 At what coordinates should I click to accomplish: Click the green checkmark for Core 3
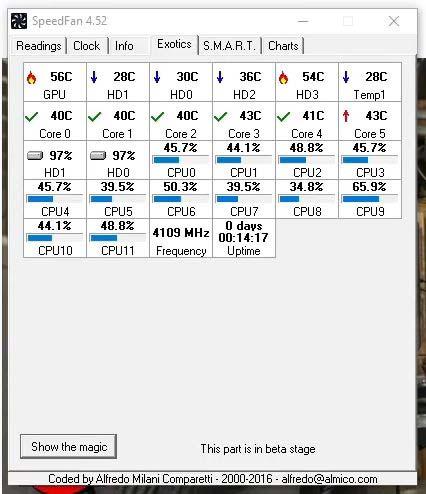pos(221,116)
